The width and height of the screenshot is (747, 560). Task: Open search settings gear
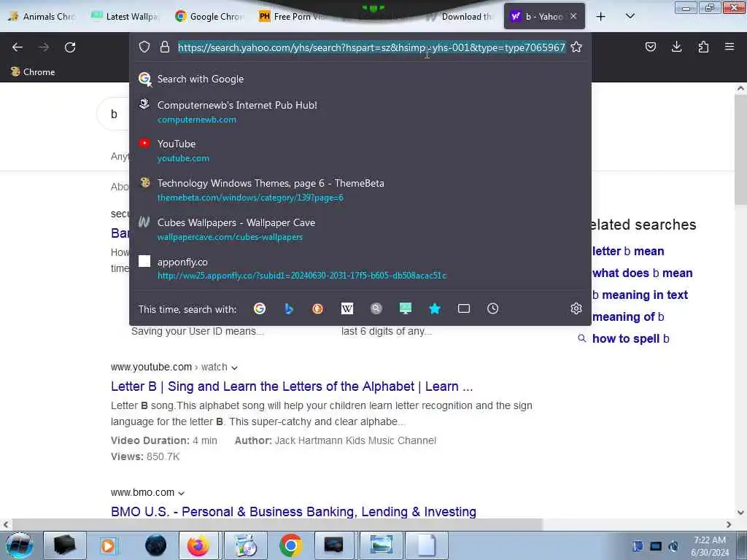click(576, 308)
